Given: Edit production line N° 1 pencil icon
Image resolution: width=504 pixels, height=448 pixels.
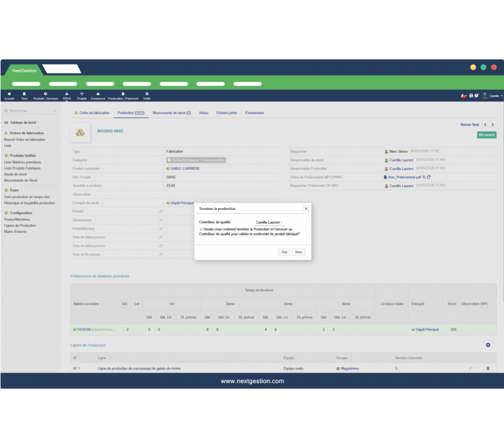Looking at the screenshot, I should (470, 368).
